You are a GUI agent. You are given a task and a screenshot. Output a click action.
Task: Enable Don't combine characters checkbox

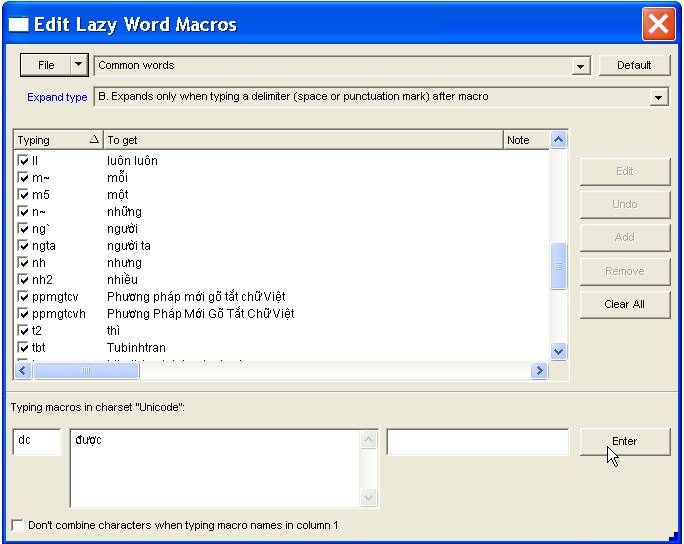pyautogui.click(x=17, y=525)
